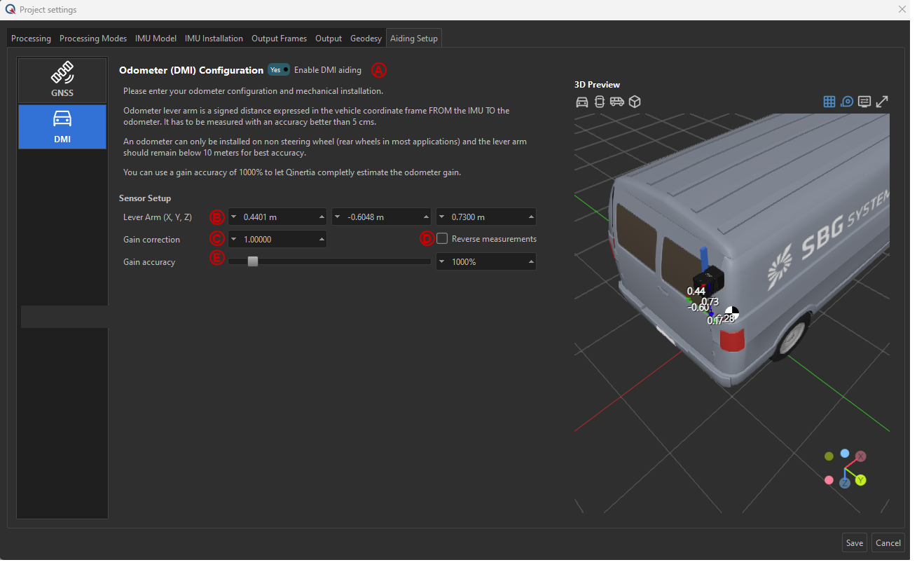Toggle the annotations display icon
Image resolution: width=924 pixels, height=574 pixels.
864,102
